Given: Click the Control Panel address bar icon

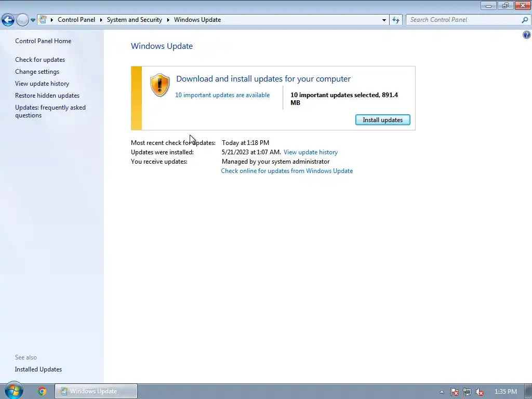Looking at the screenshot, I should tap(43, 20).
